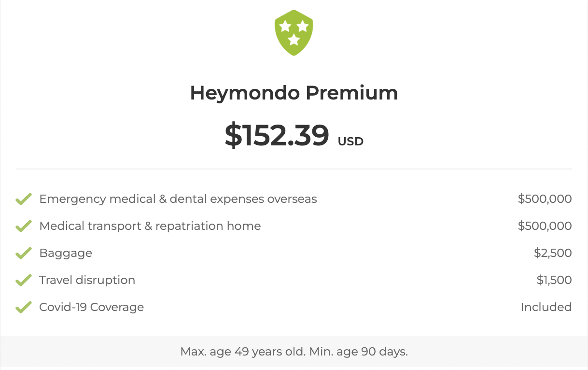The image size is (588, 370).
Task: Click the Max. age 49 years footer note
Action: (294, 352)
